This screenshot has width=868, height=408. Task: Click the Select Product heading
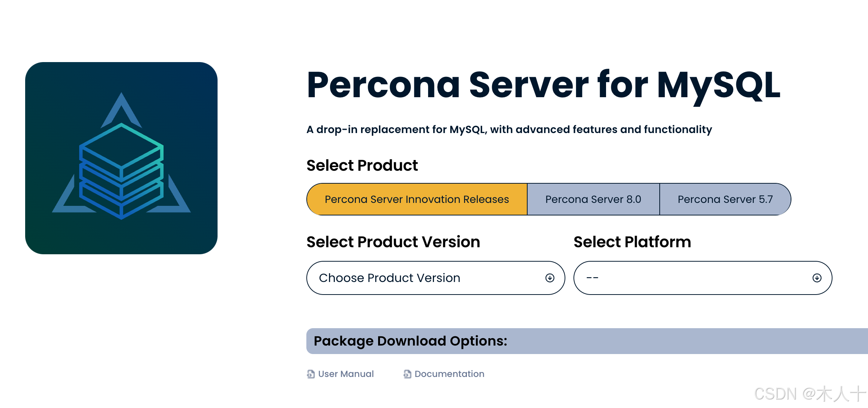(x=361, y=165)
